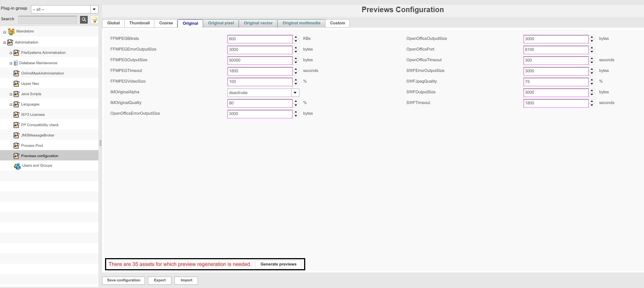Expand the Languages node
The width and height of the screenshot is (644, 288).
coord(11,105)
